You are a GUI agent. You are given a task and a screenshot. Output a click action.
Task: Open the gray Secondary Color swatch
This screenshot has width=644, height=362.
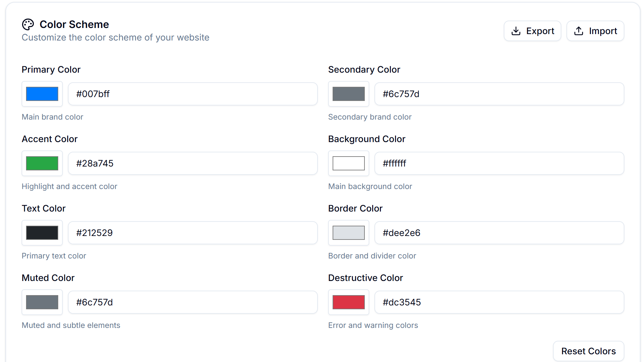[x=349, y=94]
